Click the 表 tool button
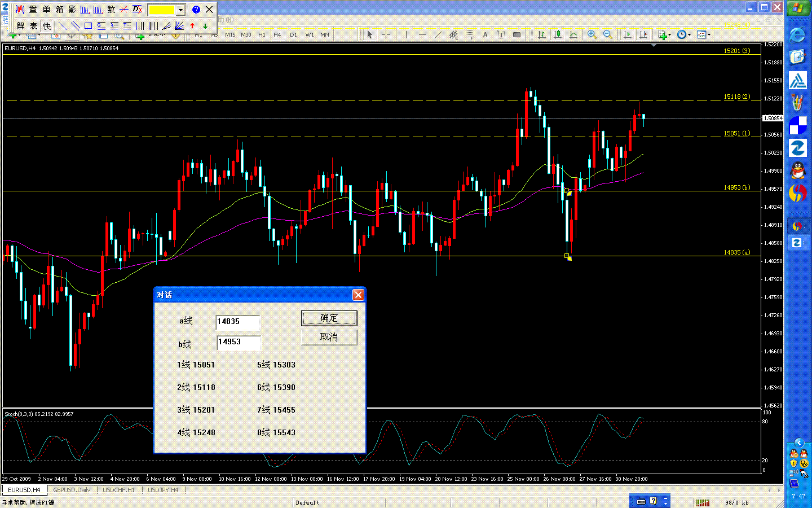812x508 pixels. [x=33, y=26]
